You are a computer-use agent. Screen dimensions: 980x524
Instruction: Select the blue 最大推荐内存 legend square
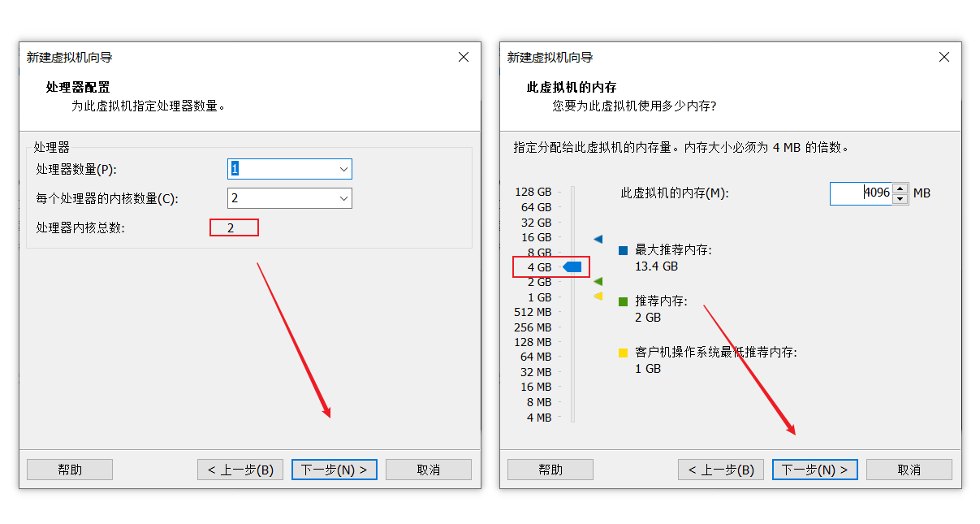(x=622, y=250)
